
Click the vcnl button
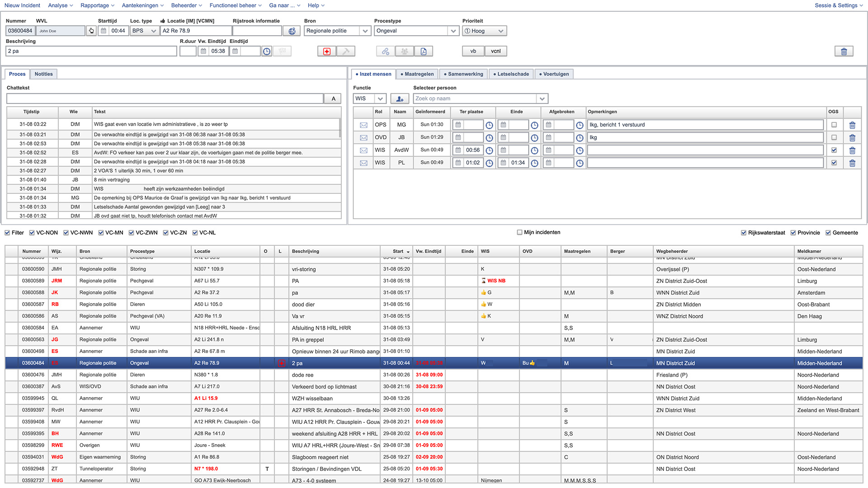tap(495, 51)
